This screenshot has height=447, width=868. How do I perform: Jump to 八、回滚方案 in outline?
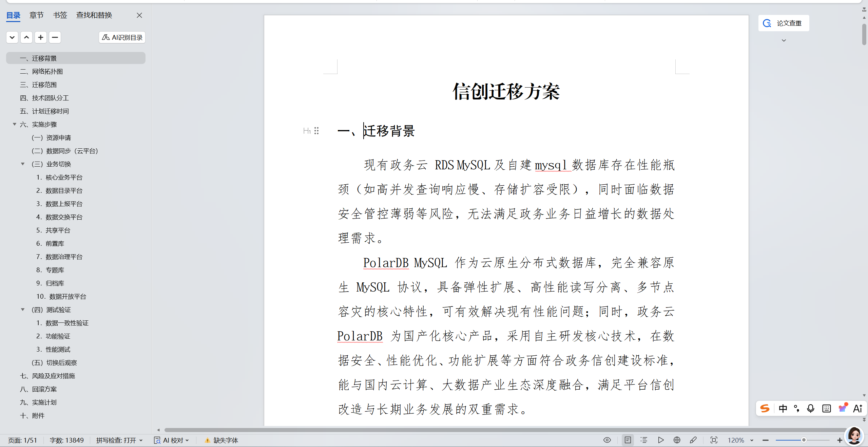[38, 389]
